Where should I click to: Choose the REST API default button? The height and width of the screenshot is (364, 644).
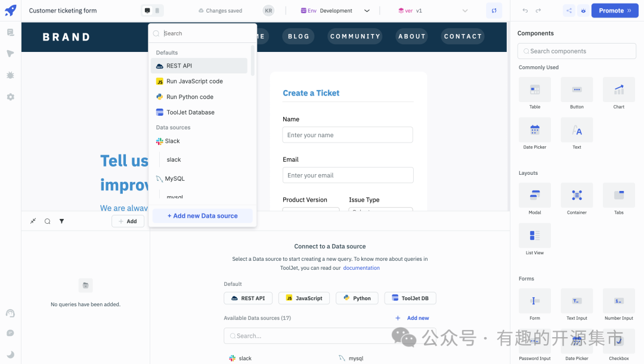pyautogui.click(x=248, y=298)
